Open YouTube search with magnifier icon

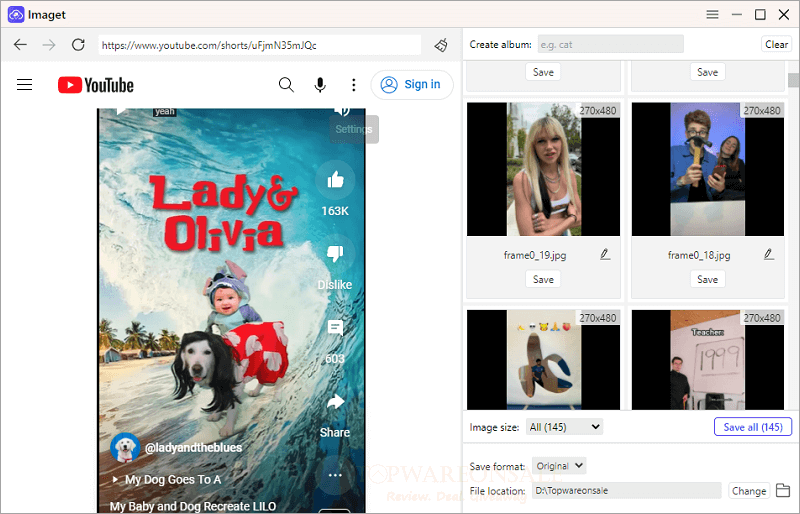(286, 85)
